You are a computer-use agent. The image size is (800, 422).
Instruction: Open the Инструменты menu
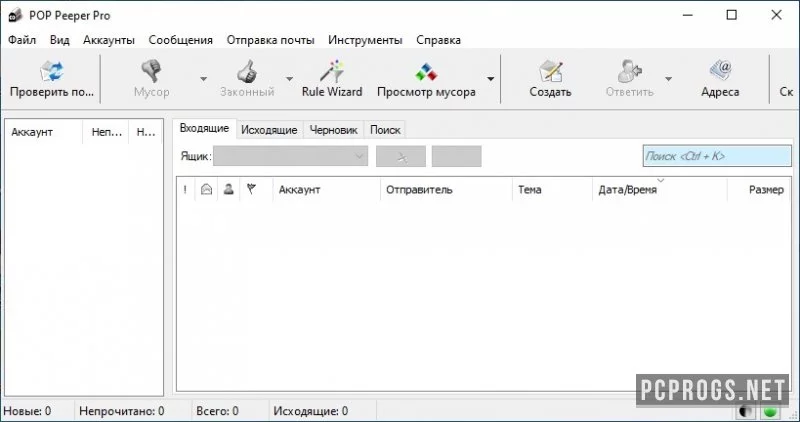click(365, 40)
